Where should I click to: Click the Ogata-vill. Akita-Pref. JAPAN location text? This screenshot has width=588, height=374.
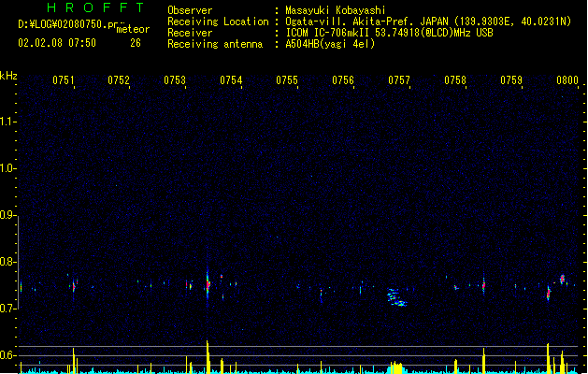428,22
